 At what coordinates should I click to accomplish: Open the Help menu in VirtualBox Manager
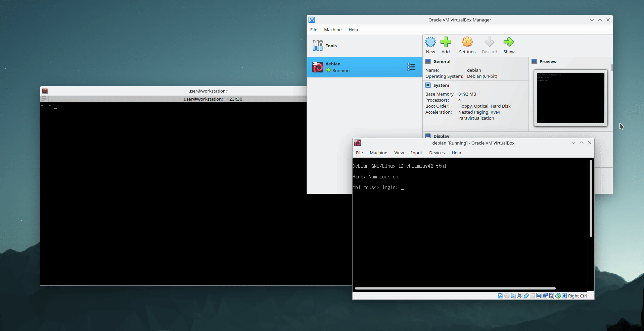[353, 30]
